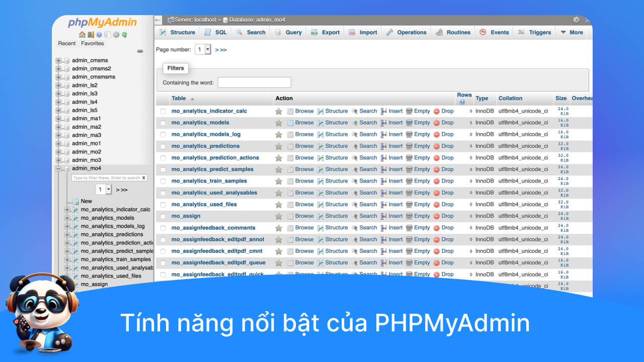
Task: Open the main Page number dropdown
Action: [203, 49]
